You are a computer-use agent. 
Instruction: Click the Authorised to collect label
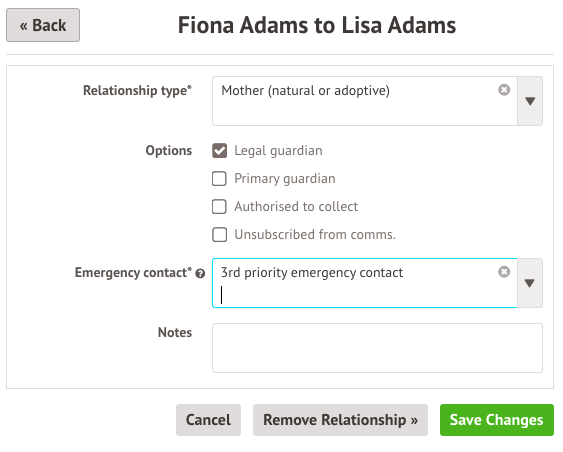click(296, 206)
